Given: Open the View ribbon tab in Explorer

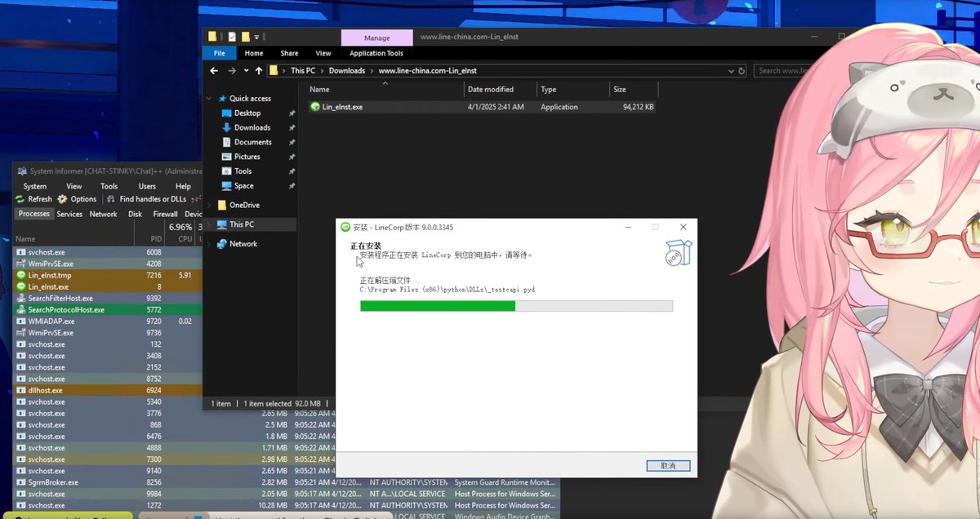Looking at the screenshot, I should coord(323,53).
